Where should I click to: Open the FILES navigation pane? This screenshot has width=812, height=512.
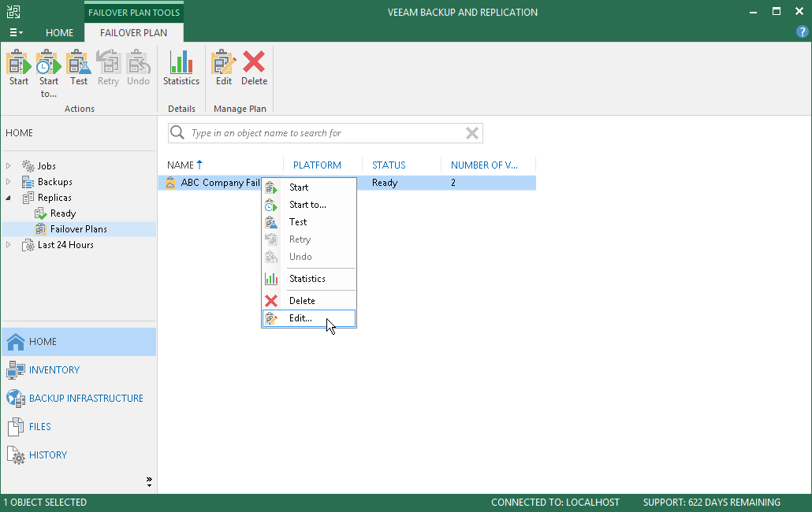click(79, 427)
